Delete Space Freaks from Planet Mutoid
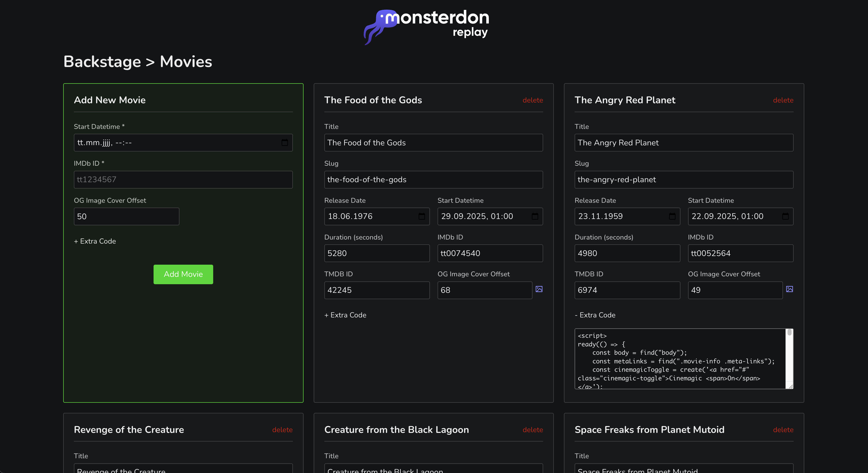The width and height of the screenshot is (868, 473). tap(783, 430)
